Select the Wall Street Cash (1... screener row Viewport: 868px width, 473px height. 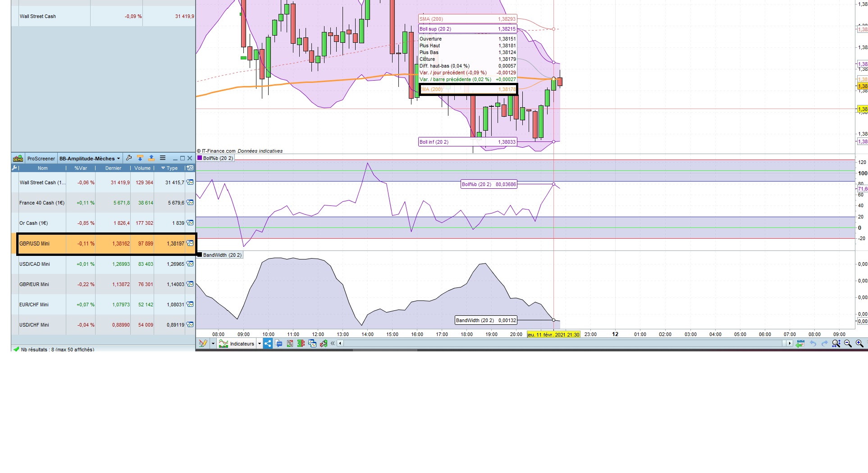(x=103, y=182)
